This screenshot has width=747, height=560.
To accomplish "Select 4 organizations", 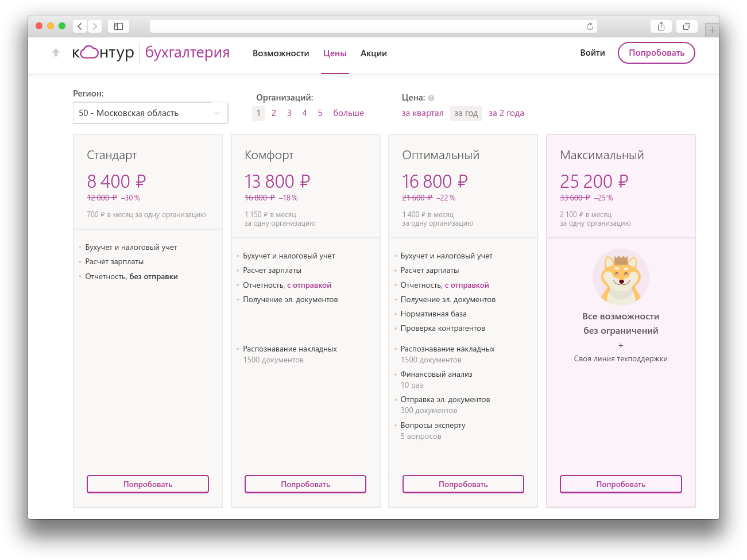I will [304, 113].
